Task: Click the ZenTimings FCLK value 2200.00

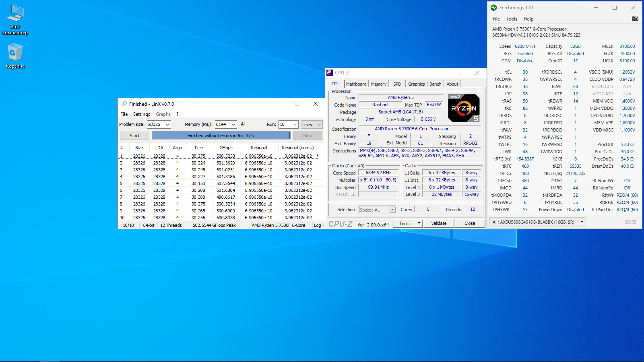Action: [x=627, y=53]
